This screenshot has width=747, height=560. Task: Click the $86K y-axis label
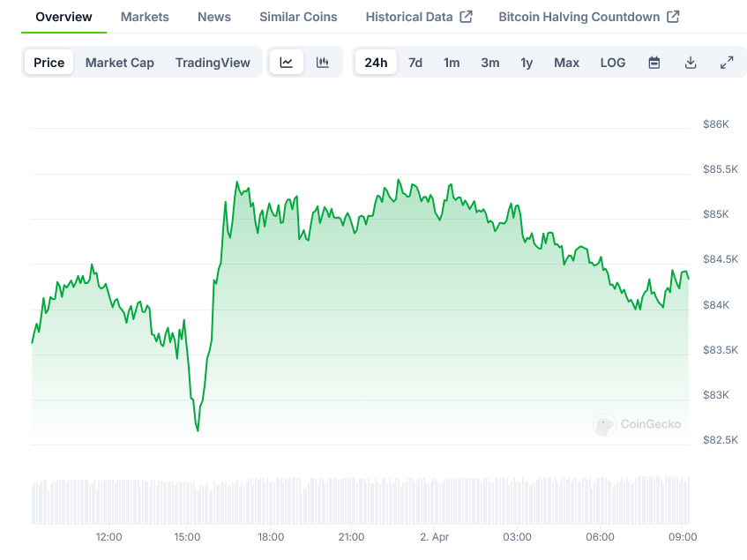point(715,124)
